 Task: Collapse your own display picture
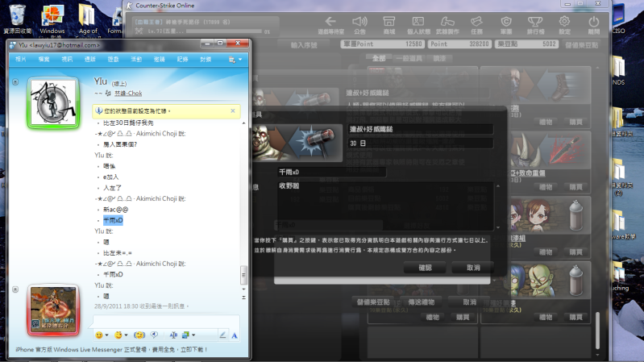[15, 289]
